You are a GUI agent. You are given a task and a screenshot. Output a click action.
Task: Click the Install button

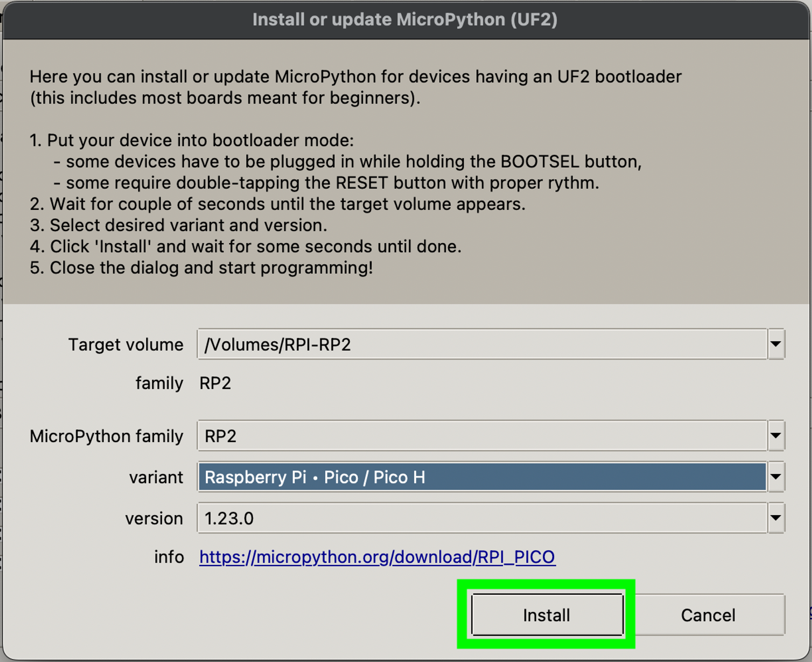[x=547, y=615]
